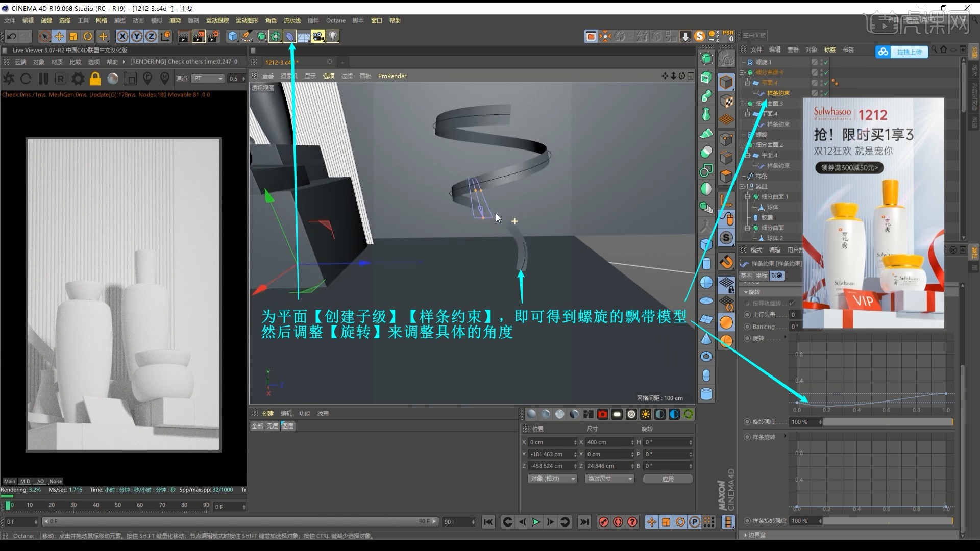Toggle the visibility dots for 平面.4 under 细分曲面.4

pyautogui.click(x=821, y=83)
